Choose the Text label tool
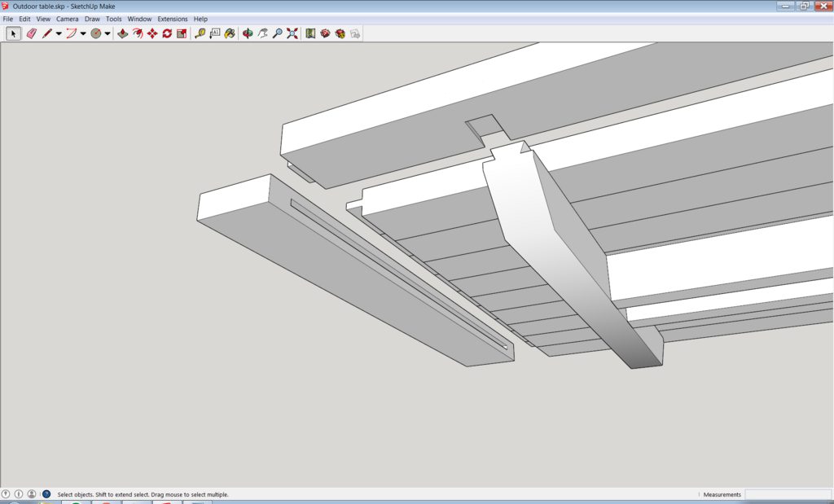Screen dimensions: 834x504 (215, 33)
